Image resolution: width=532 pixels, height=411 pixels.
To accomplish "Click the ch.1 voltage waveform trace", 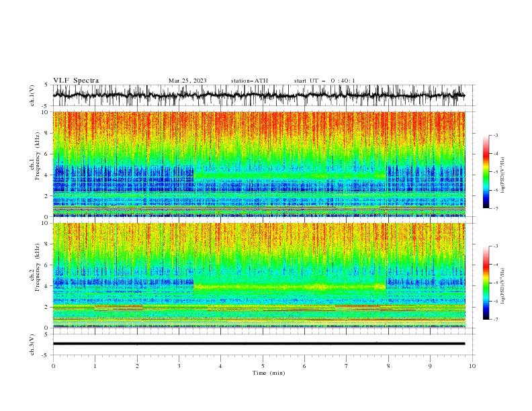I will (259, 95).
